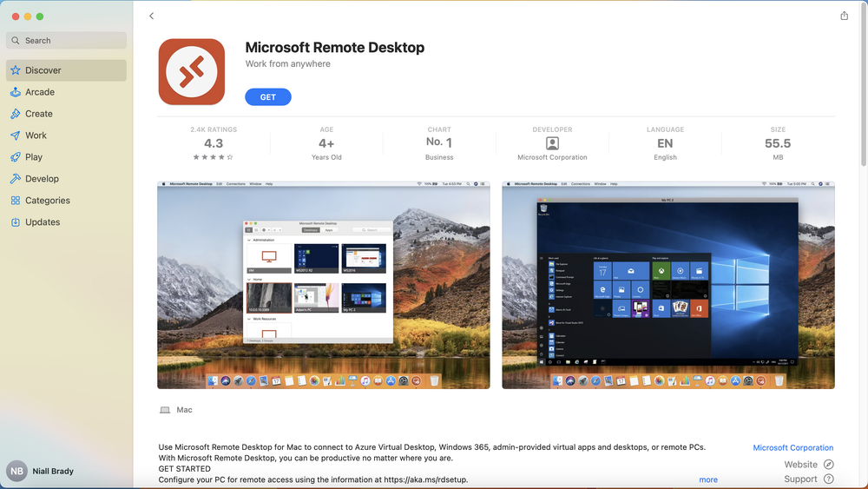Click the EN language value

point(665,143)
